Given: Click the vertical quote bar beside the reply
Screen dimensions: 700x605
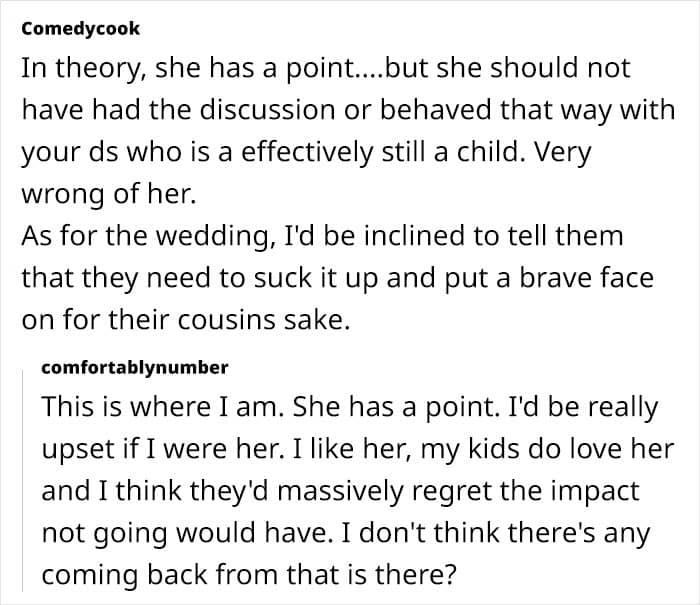Looking at the screenshot, I should tap(22, 480).
